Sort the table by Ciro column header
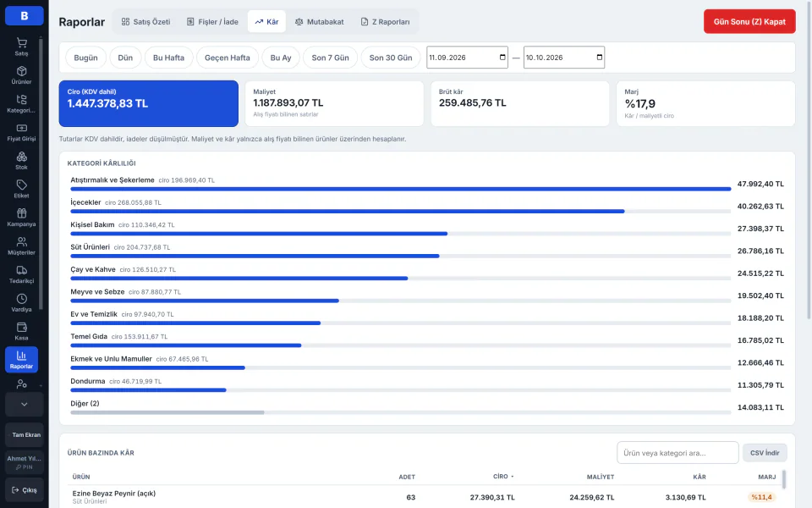Screen dimensions: 812x508 502,477
